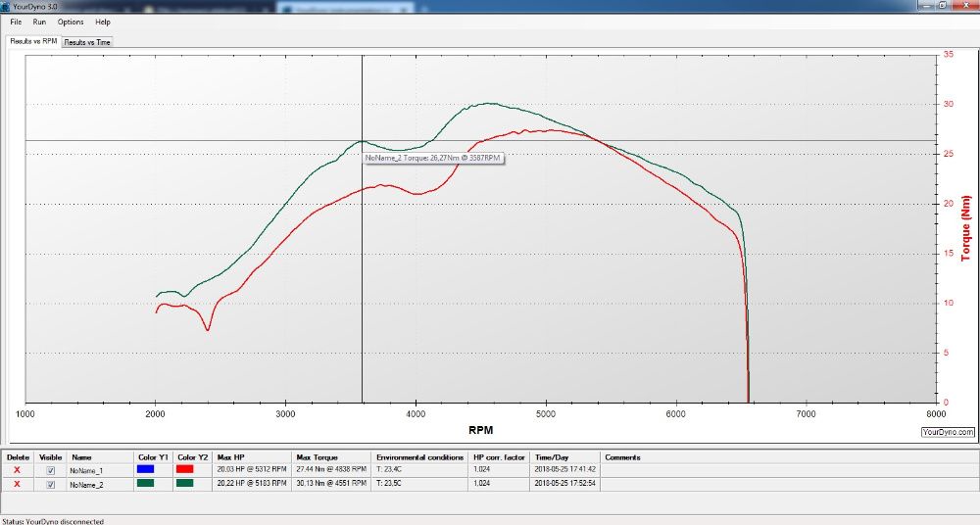
Task: Click the Comments cell for NoName_1
Action: pos(789,470)
